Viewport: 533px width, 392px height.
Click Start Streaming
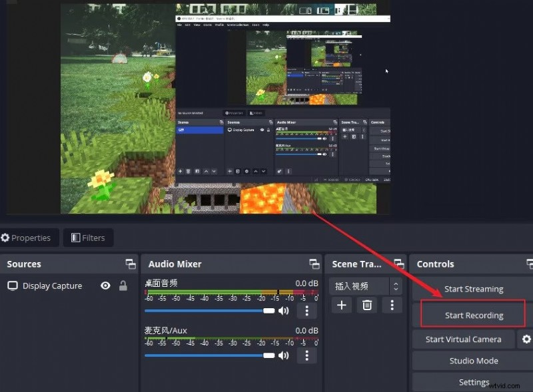point(474,289)
